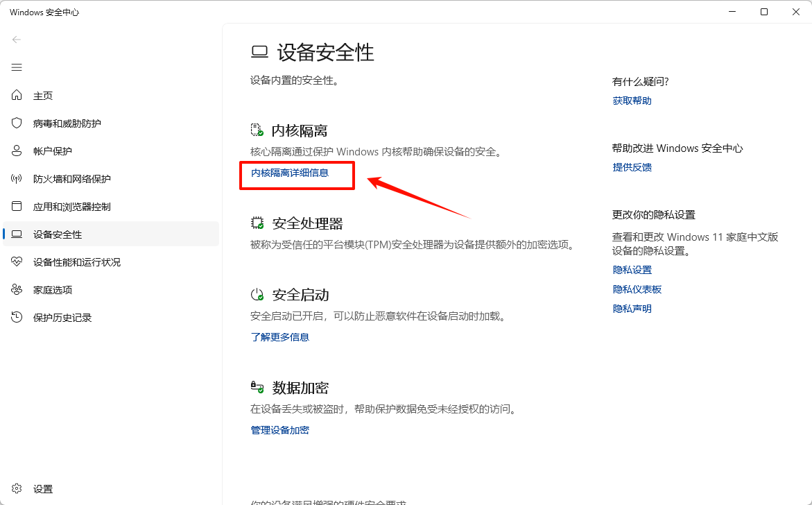Minimize the Windows 安全中心 window
The width and height of the screenshot is (812, 505).
(x=732, y=11)
